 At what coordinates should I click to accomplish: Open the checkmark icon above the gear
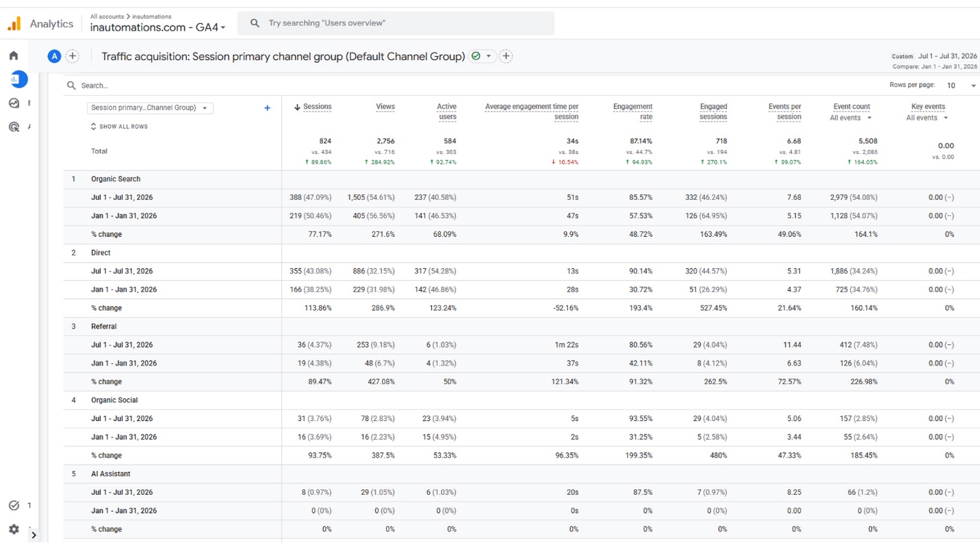pyautogui.click(x=14, y=505)
